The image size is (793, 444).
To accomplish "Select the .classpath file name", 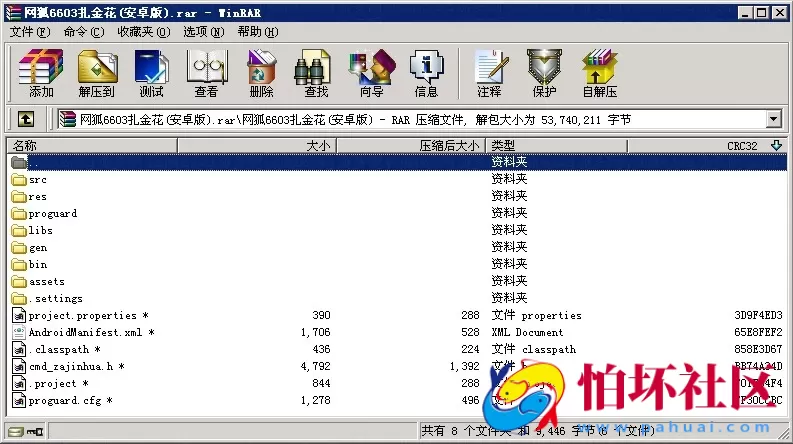I will click(65, 349).
